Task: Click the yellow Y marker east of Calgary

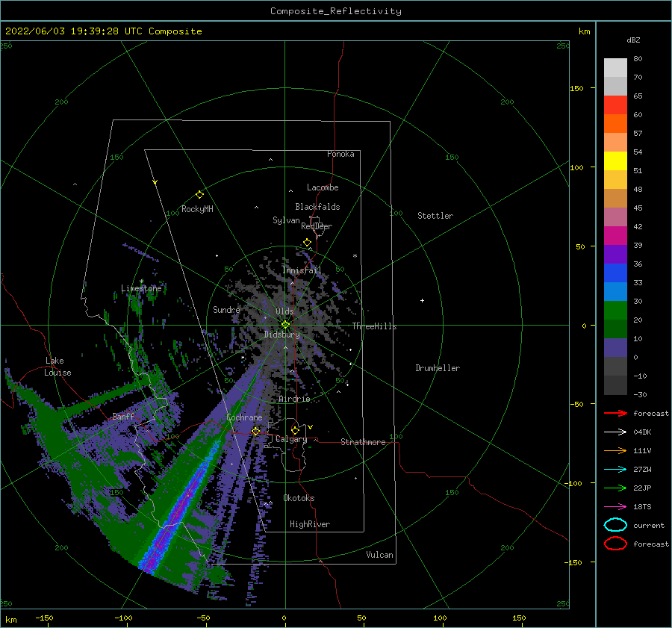Action: click(x=310, y=427)
